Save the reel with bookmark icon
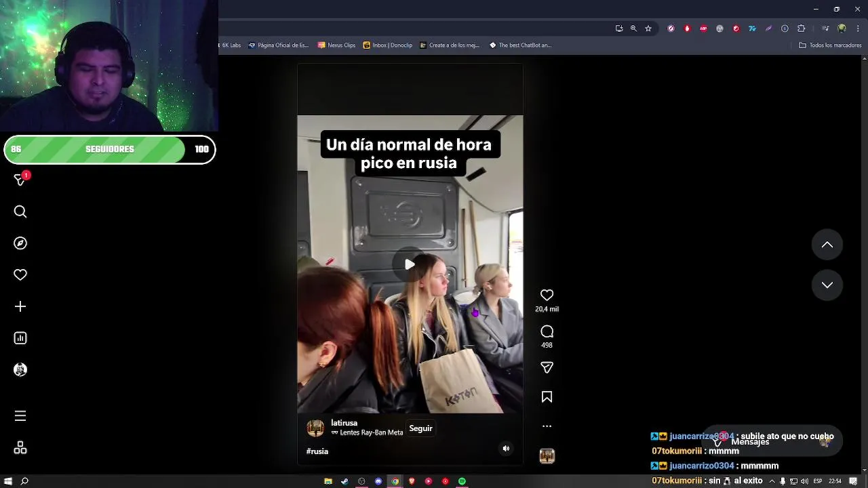868x488 pixels. coord(547,397)
